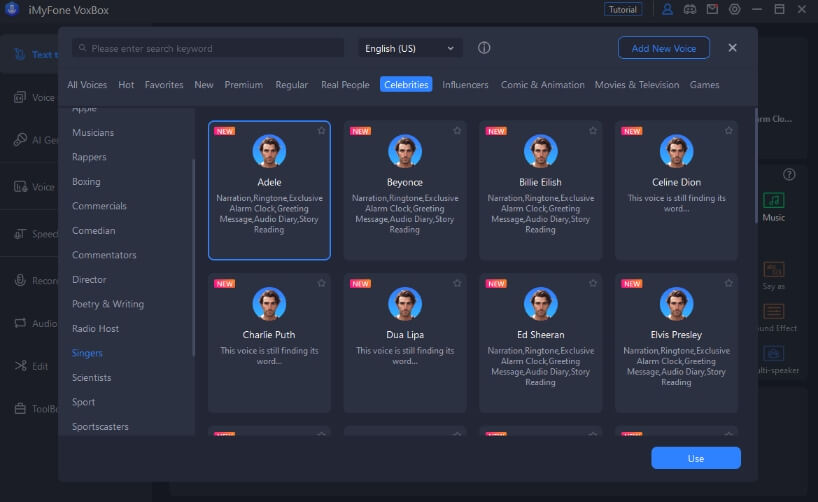Switch to the Hot tab
This screenshot has height=502, width=818.
coord(126,85)
